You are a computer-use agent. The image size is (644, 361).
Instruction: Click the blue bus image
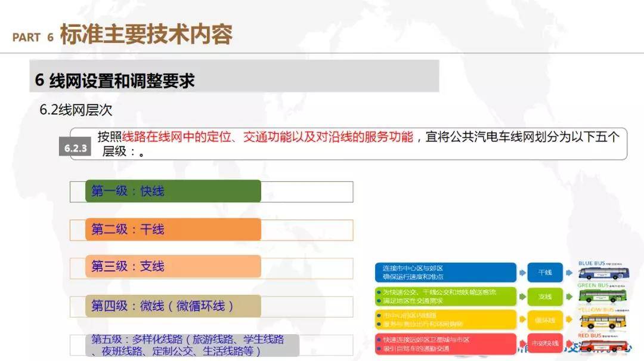point(605,273)
